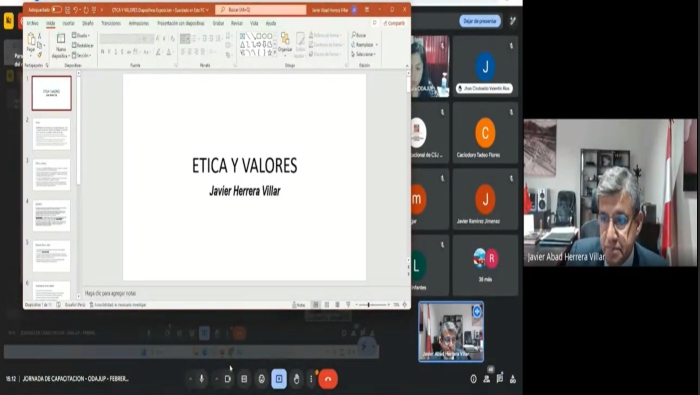Open the emoji reactions button
Screen dimensions: 700x395
(262, 379)
